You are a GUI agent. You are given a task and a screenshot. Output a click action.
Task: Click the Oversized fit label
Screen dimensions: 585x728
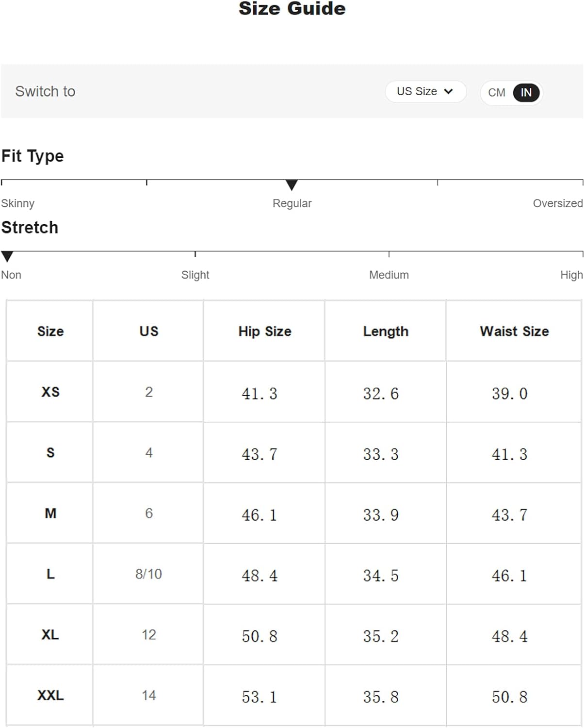557,203
